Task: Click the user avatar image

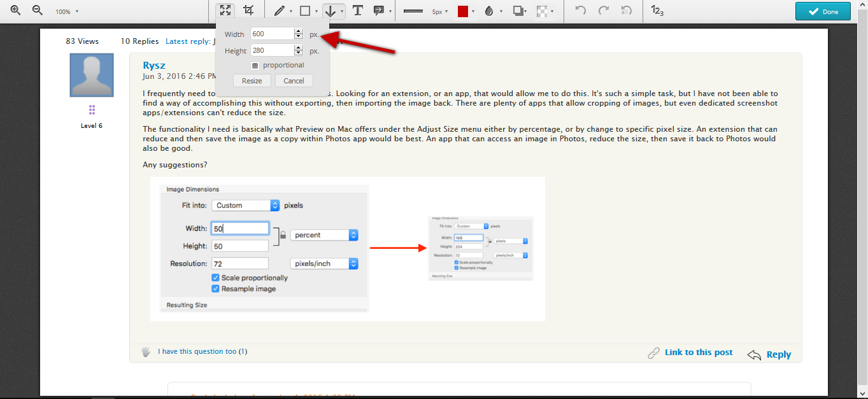Action: coord(92,75)
